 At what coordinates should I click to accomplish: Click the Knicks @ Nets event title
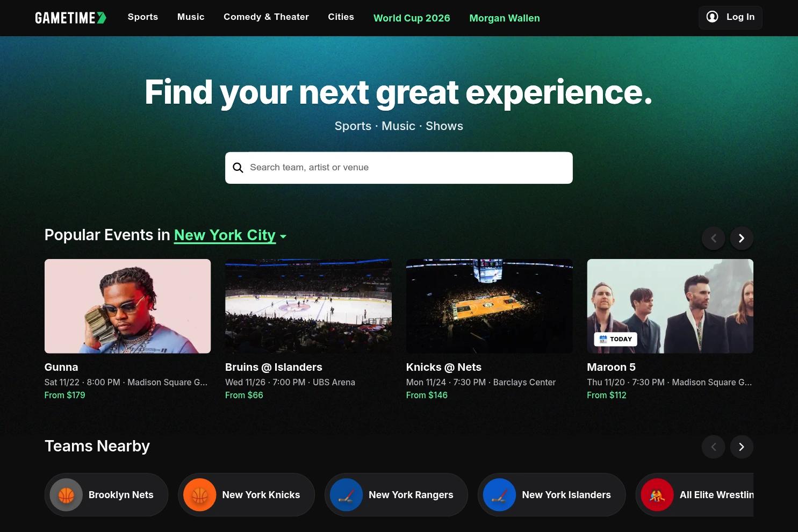pos(444,367)
